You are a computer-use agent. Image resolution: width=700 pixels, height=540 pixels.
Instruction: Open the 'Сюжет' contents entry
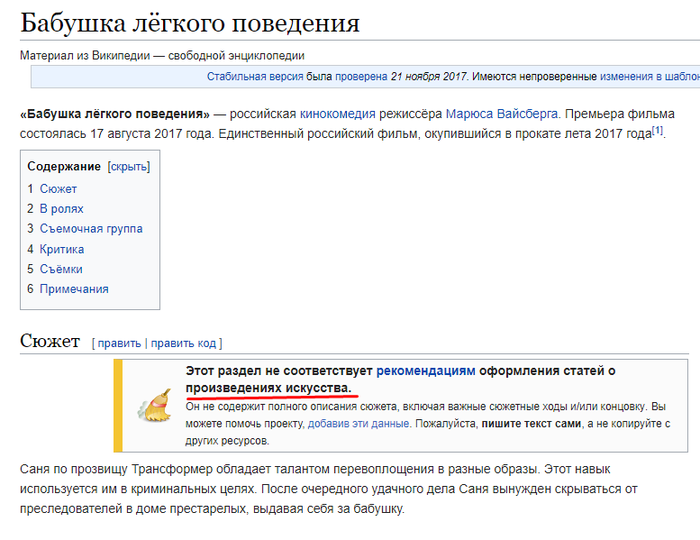click(x=58, y=189)
